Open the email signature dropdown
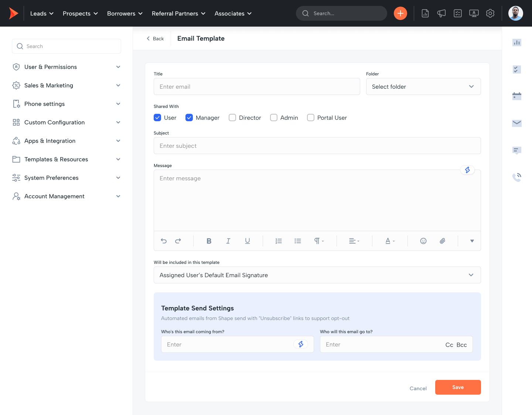The image size is (532, 415). [x=317, y=275]
